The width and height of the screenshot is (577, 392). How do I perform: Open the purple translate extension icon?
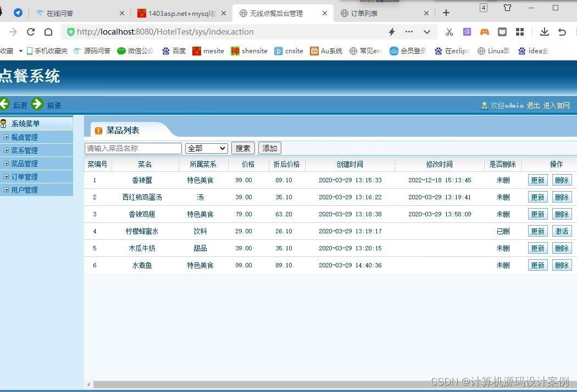click(x=467, y=32)
